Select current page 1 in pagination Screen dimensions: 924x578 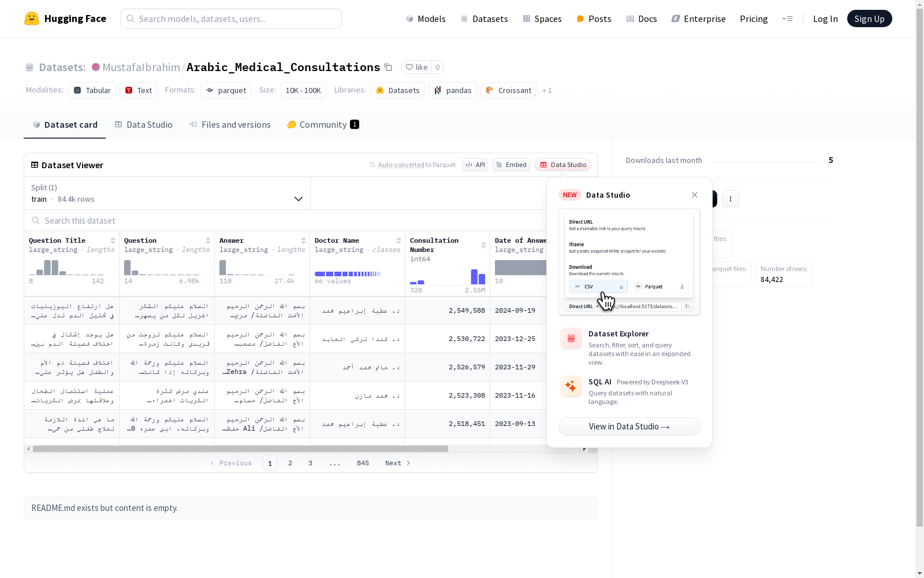pyautogui.click(x=270, y=463)
